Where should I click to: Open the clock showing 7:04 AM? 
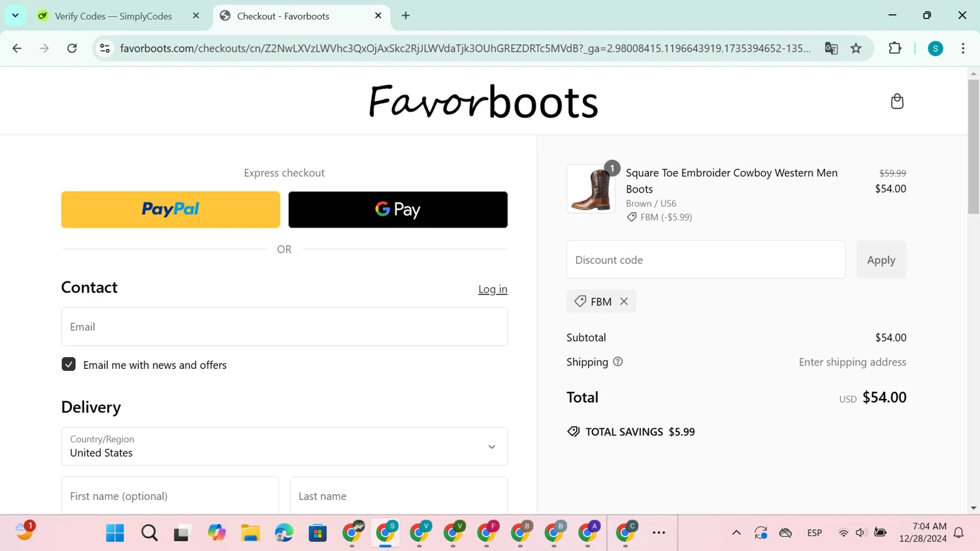(x=923, y=533)
